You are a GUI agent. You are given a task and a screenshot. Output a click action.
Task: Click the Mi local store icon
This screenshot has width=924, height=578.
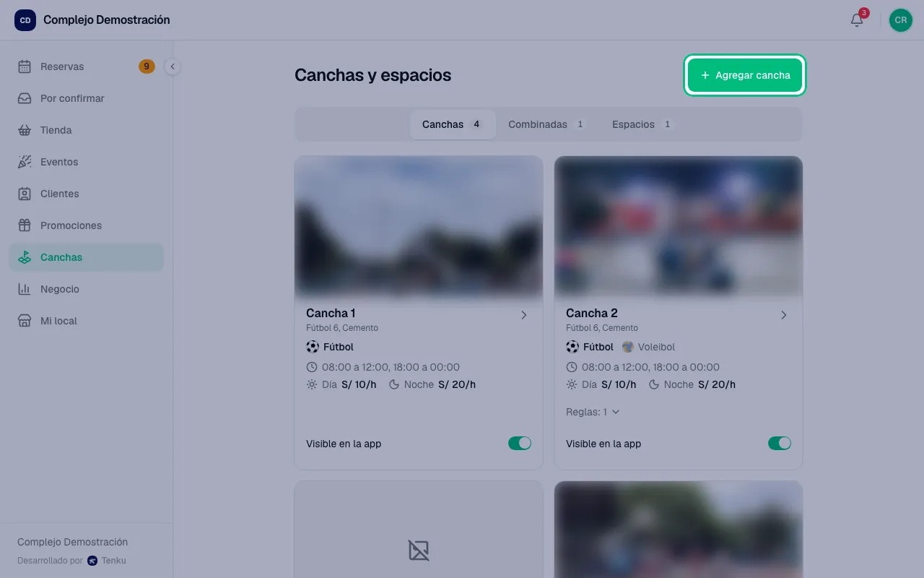click(25, 321)
